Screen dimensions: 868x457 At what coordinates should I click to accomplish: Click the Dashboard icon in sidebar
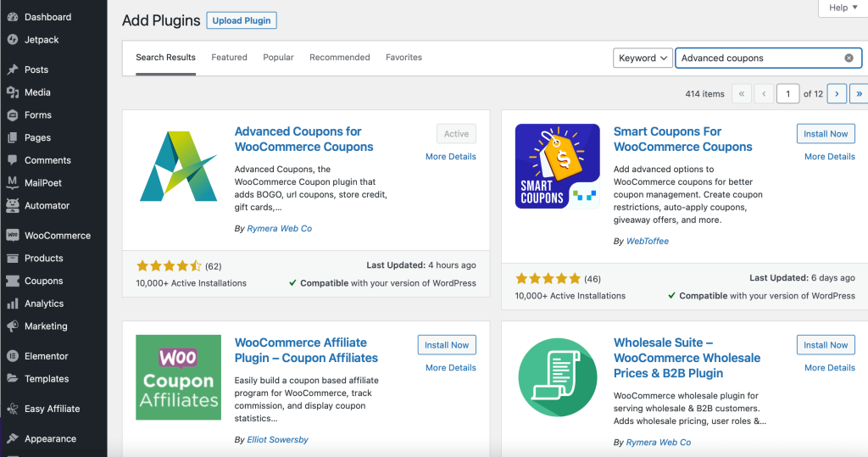12,17
